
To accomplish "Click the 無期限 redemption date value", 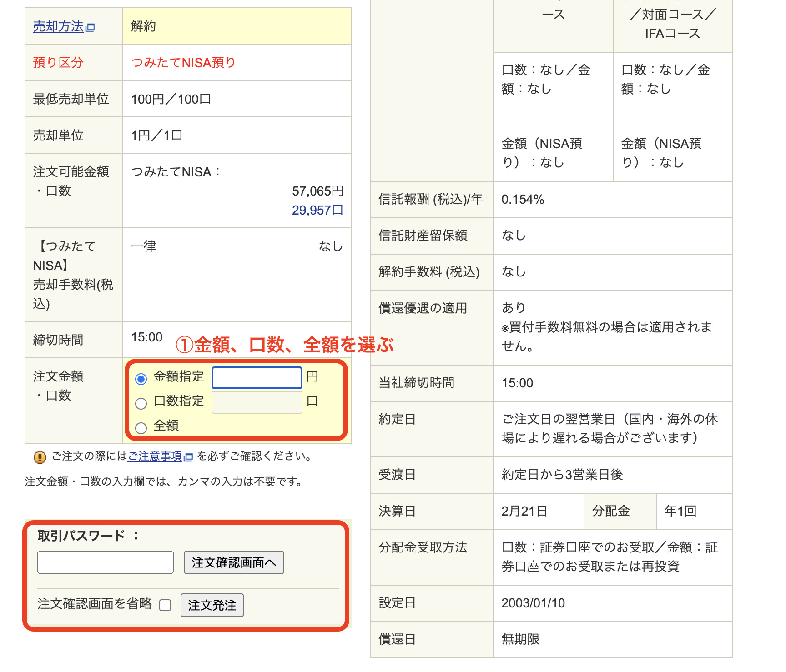I will click(x=520, y=639).
